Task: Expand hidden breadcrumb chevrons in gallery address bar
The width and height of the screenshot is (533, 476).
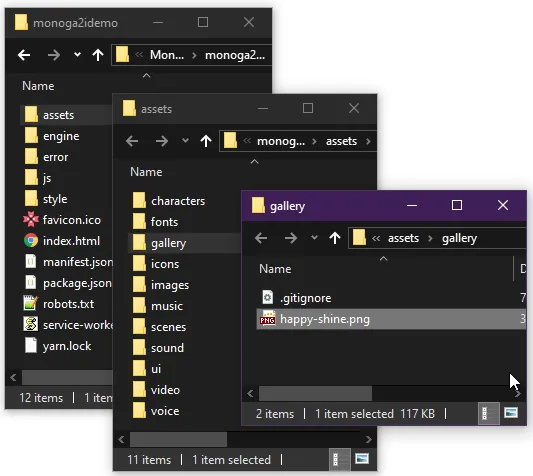Action: pos(376,238)
